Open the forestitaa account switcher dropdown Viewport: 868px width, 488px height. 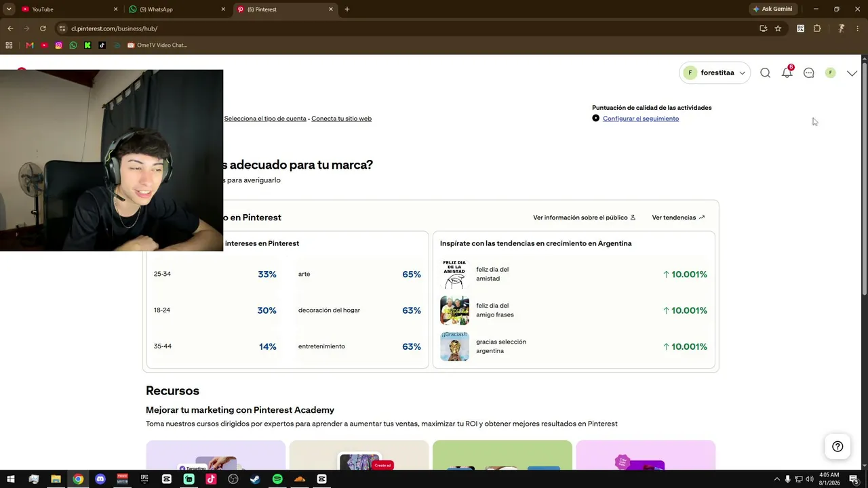pos(715,73)
